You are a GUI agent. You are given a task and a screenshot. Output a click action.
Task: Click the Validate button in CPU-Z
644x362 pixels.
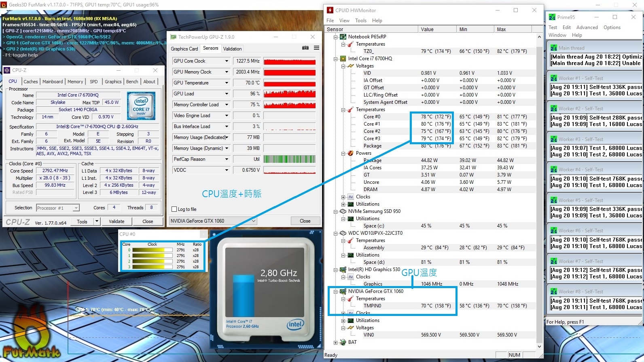[x=117, y=221]
